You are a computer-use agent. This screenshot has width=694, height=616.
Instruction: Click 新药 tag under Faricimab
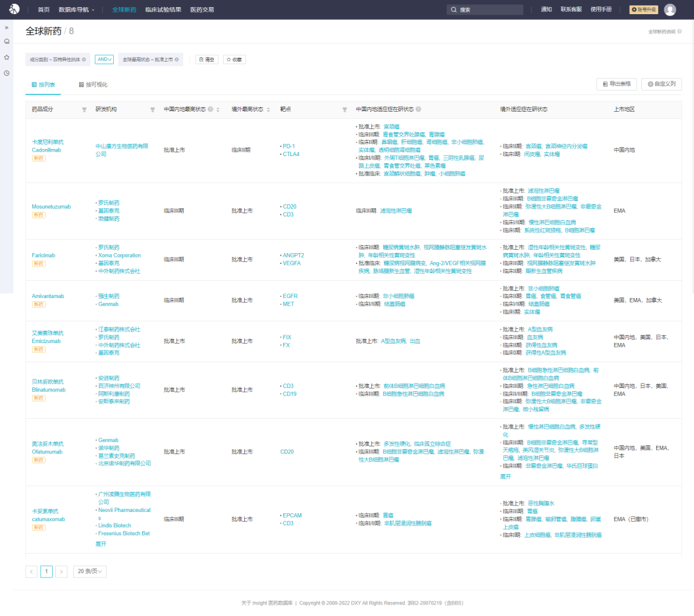(x=39, y=264)
